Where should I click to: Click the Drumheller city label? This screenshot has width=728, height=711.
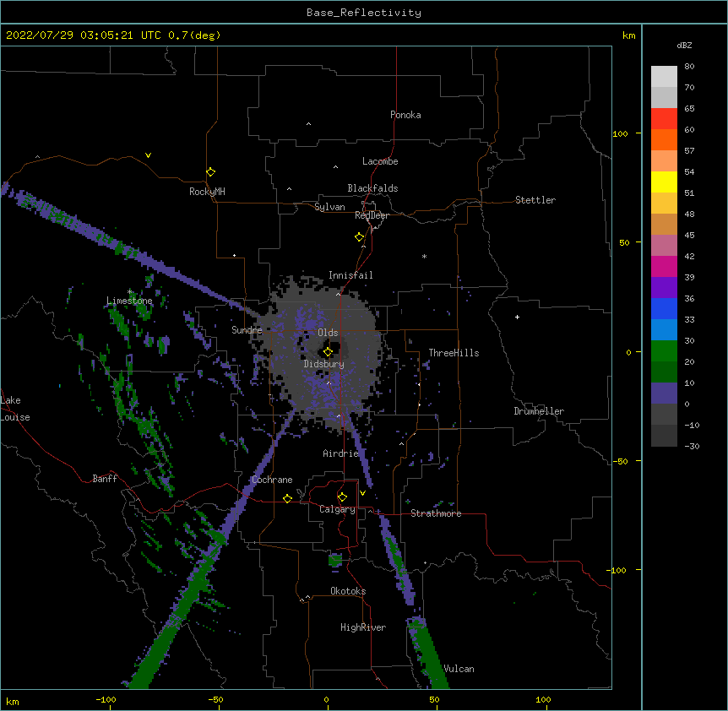point(539,411)
